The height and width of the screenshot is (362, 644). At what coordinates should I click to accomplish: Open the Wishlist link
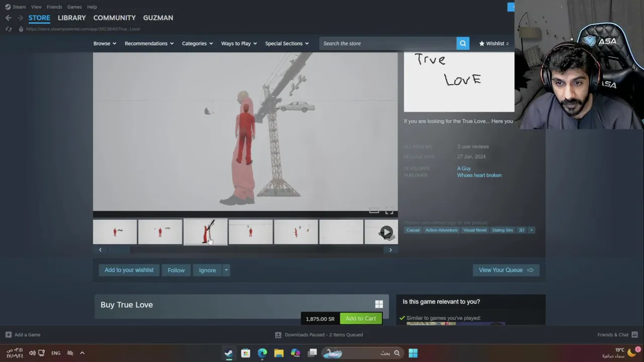click(494, 43)
